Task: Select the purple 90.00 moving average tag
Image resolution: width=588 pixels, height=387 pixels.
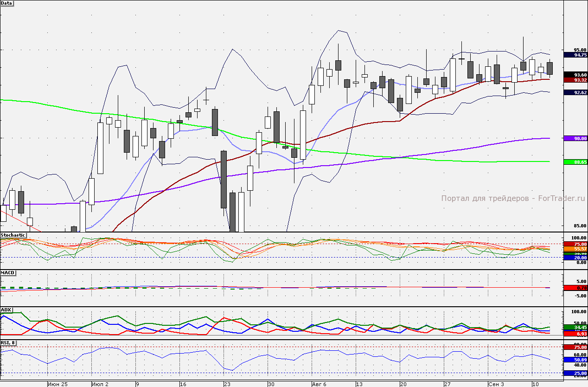Action: click(575, 138)
